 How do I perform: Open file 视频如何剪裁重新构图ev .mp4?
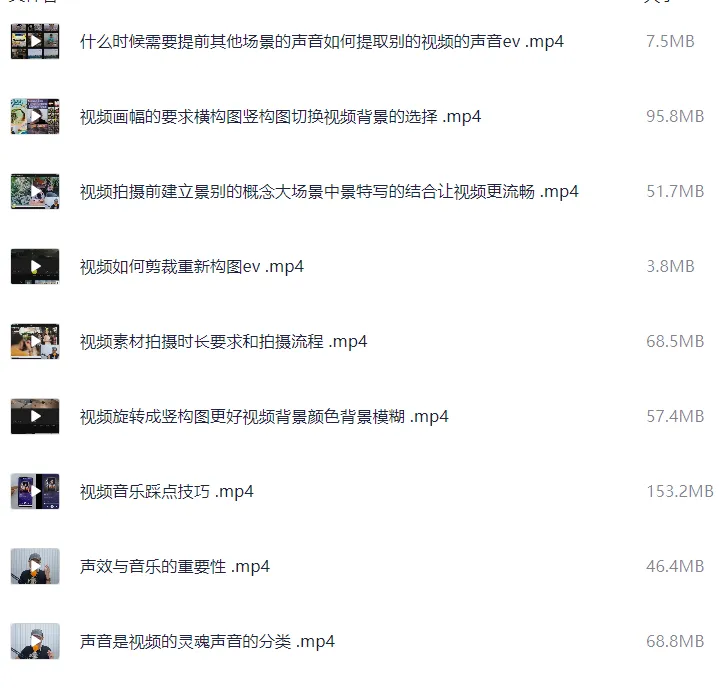tap(192, 267)
